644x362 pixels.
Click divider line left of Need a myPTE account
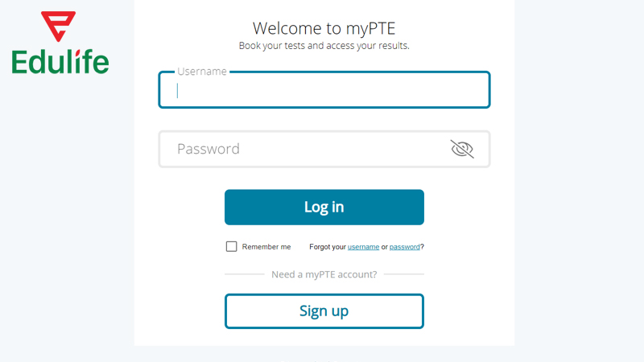pyautogui.click(x=244, y=274)
